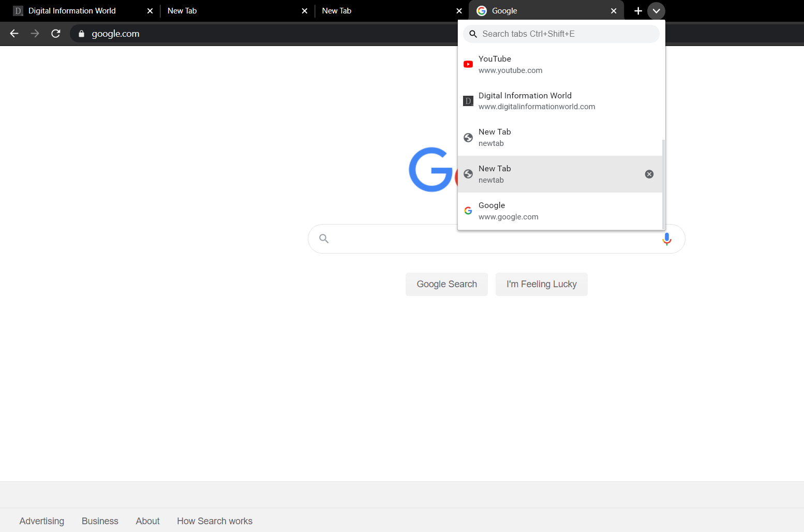Screen dimensions: 804x532
Task: Open a new tab with the plus icon
Action: pyautogui.click(x=638, y=10)
